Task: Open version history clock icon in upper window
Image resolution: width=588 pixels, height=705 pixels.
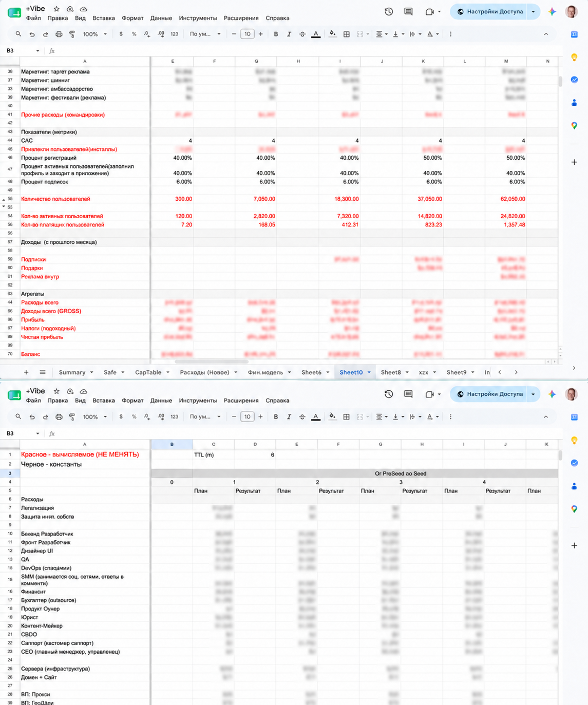Action: click(389, 11)
